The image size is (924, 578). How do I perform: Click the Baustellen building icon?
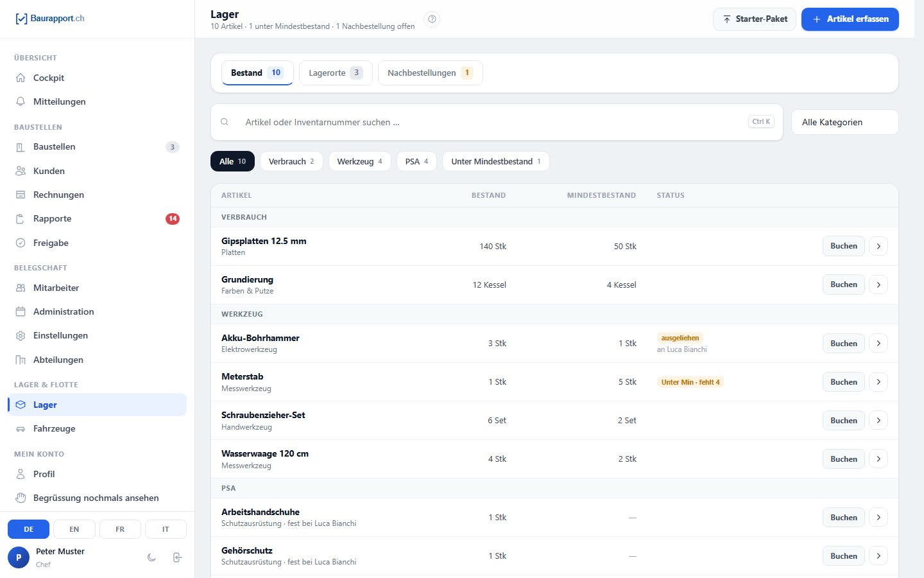(21, 147)
